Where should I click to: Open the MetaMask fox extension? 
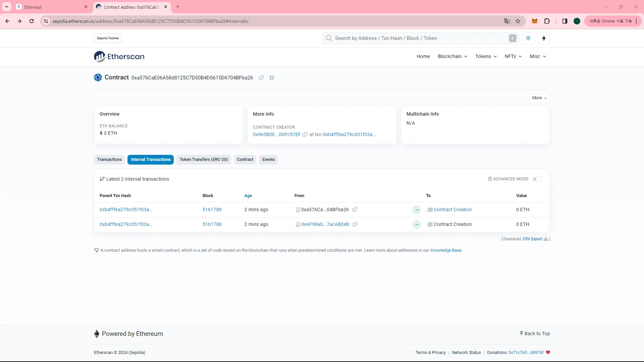click(535, 21)
